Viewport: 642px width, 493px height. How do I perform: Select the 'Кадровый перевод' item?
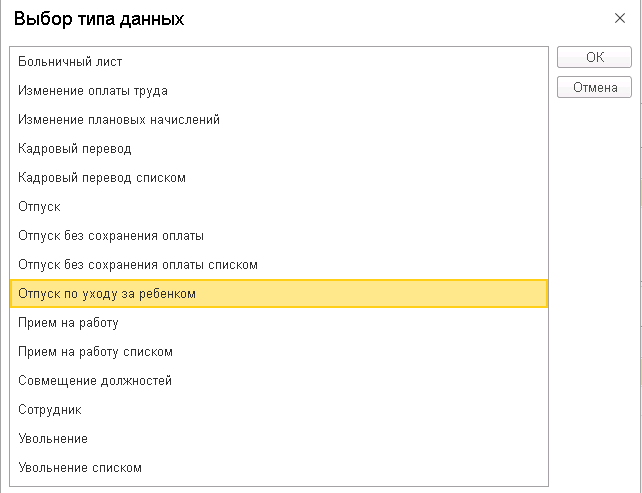[75, 149]
